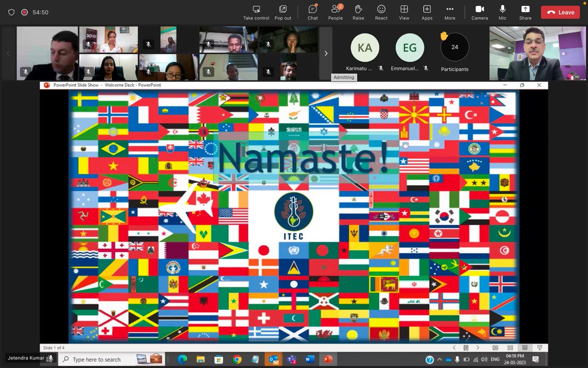Open Microsoft Store from the taskbar

tap(219, 360)
